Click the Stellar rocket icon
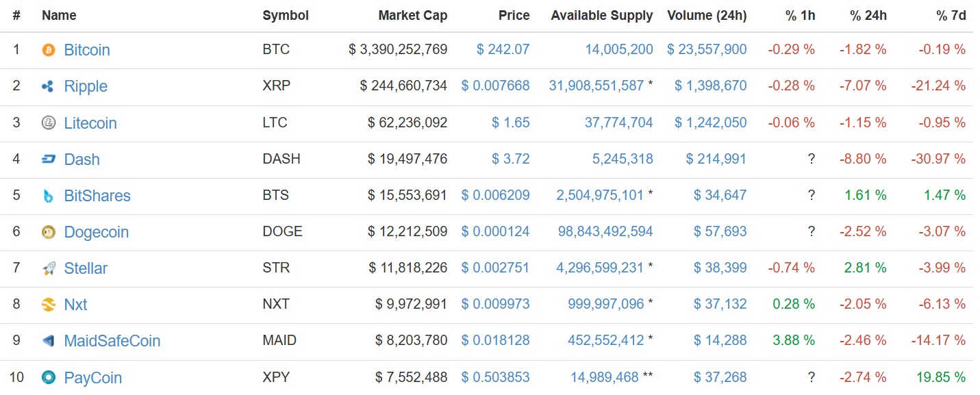Image resolution: width=980 pixels, height=395 pixels. coord(48,268)
